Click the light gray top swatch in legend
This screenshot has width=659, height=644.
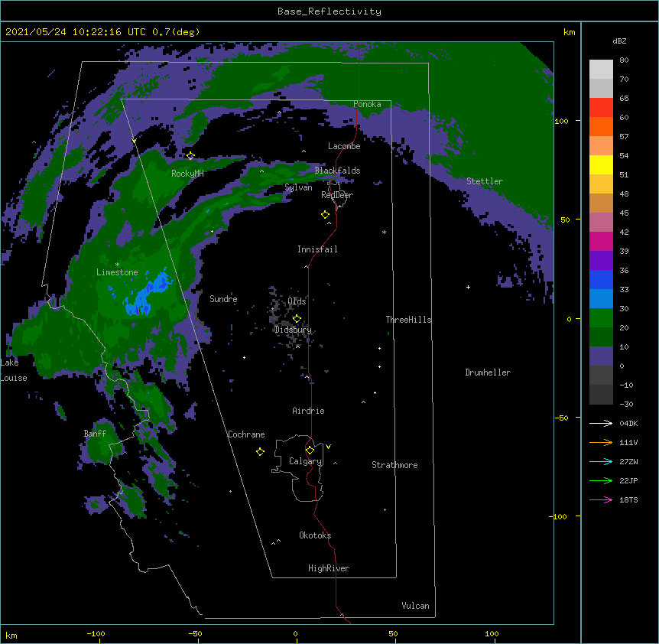click(x=601, y=70)
